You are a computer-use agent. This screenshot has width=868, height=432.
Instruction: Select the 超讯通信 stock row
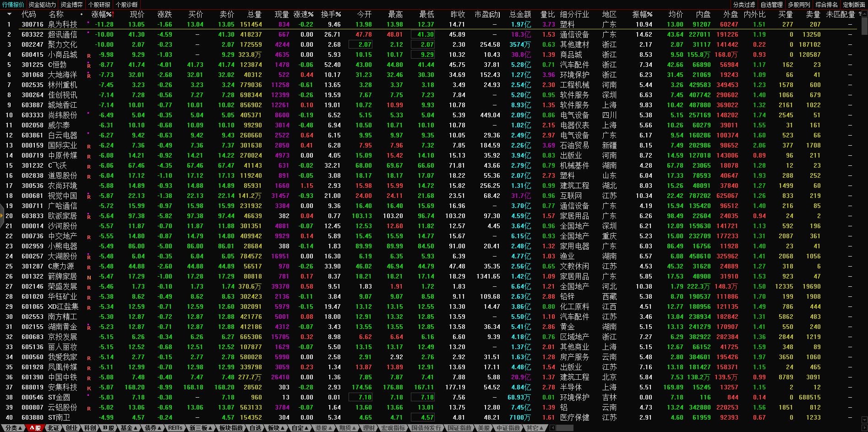pos(63,35)
